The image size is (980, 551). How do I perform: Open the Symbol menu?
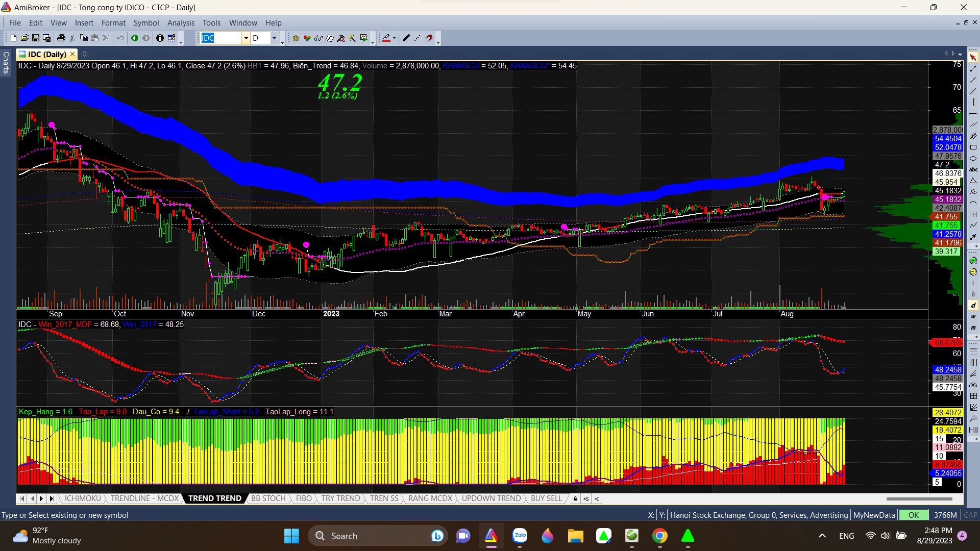pyautogui.click(x=146, y=22)
